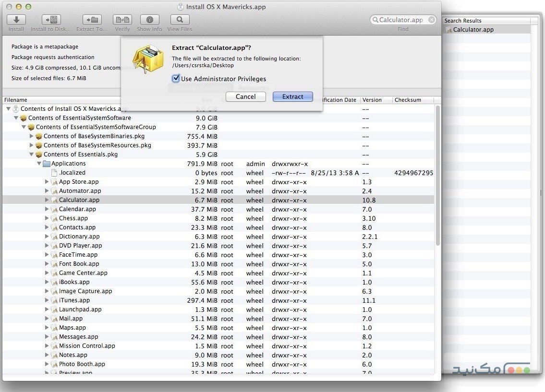Viewport: 545px width, 392px height.
Task: Clear the search field with the x icon
Action: (x=432, y=20)
